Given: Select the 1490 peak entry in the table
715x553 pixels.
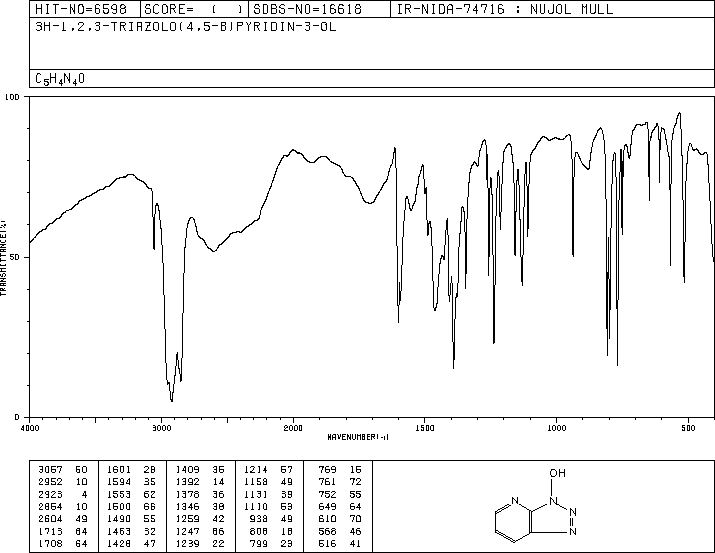Looking at the screenshot, I should pos(131,519).
